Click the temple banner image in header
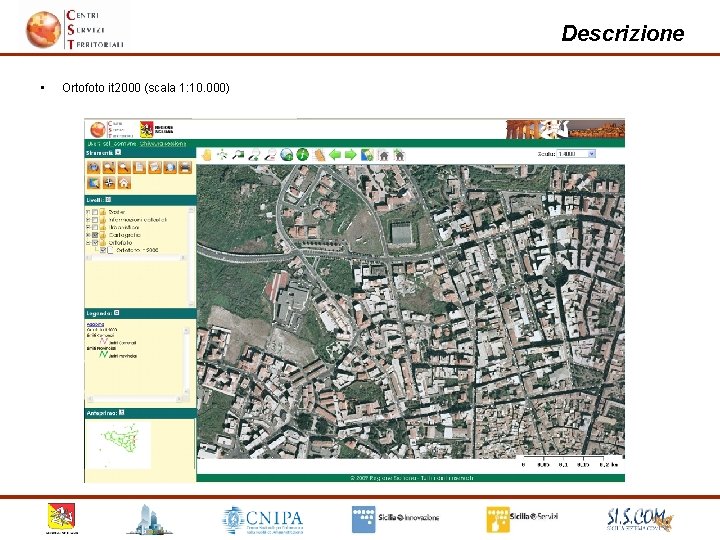The width and height of the screenshot is (720, 540). coord(565,129)
